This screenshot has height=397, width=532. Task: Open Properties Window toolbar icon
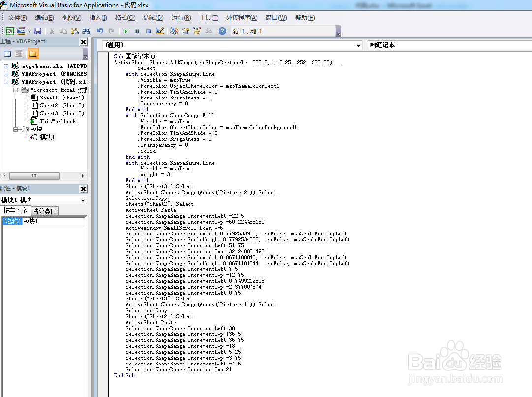[x=185, y=31]
